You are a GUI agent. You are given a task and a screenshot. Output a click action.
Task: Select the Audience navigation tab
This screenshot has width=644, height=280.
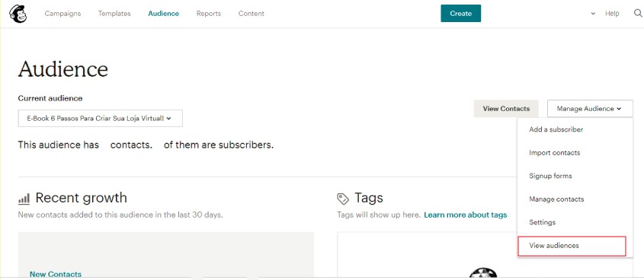click(163, 14)
